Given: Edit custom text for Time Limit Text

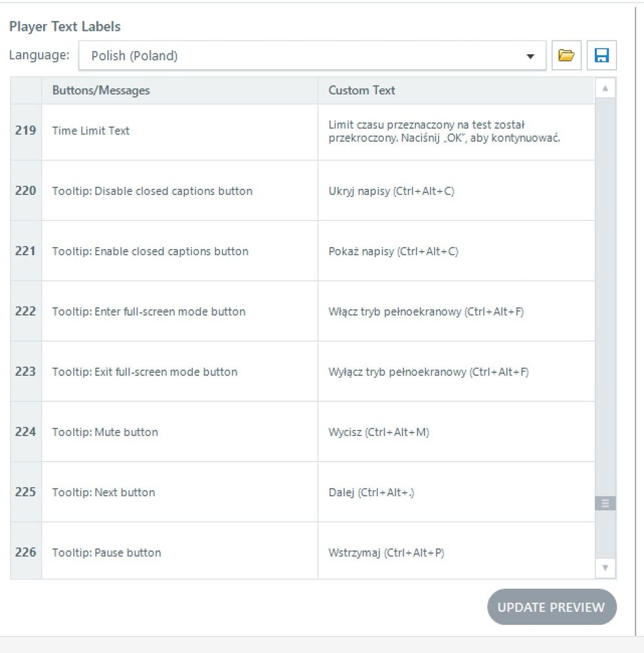Looking at the screenshot, I should (444, 131).
